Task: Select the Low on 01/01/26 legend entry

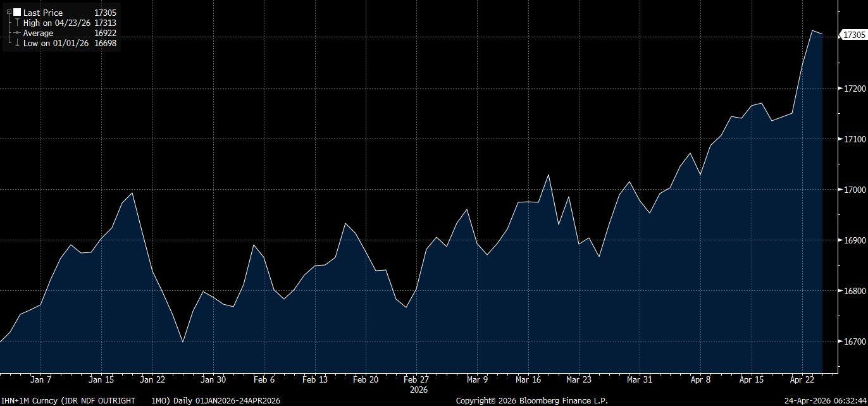Action: pos(56,43)
